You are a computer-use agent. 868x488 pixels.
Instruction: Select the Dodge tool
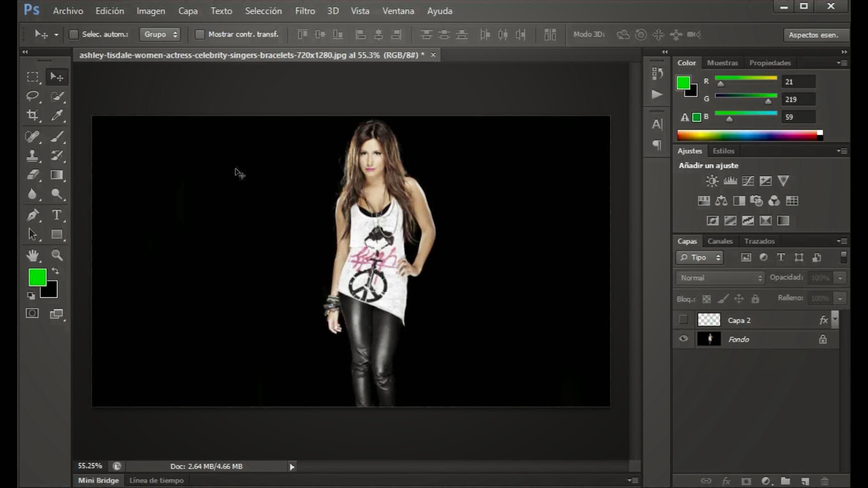56,194
